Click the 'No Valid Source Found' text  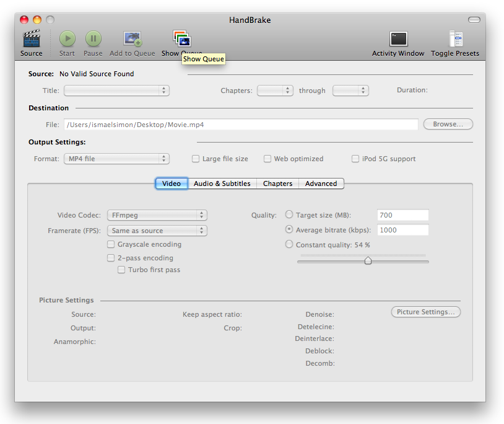[x=97, y=74]
